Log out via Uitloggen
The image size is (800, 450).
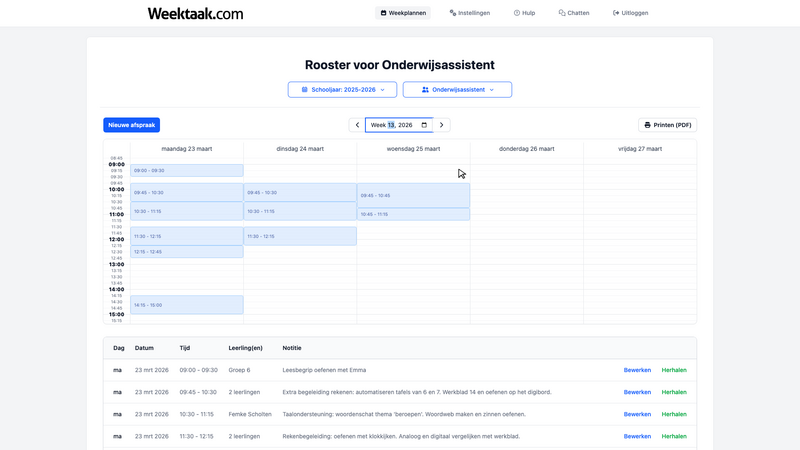pyautogui.click(x=630, y=13)
